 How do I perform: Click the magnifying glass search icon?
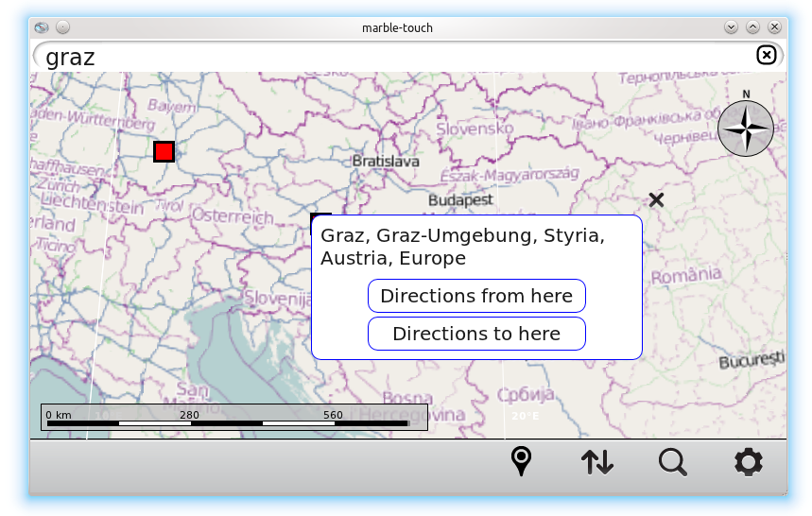pos(672,462)
